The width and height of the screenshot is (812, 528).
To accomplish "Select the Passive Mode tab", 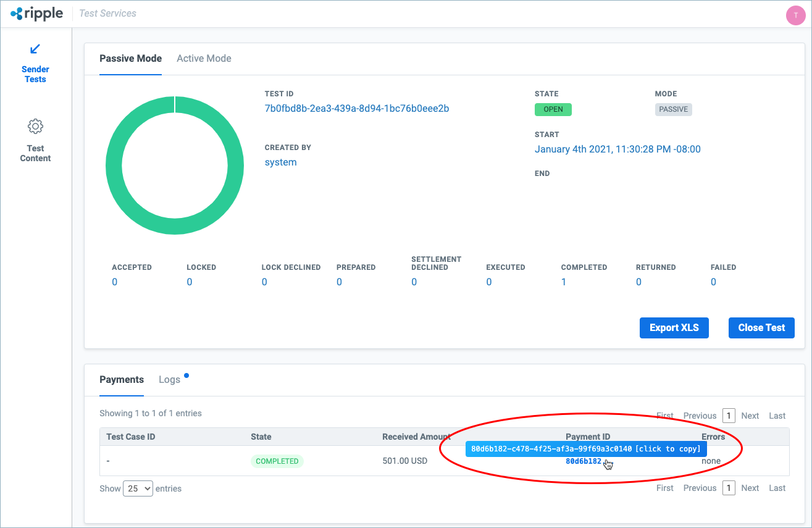I will (x=130, y=58).
